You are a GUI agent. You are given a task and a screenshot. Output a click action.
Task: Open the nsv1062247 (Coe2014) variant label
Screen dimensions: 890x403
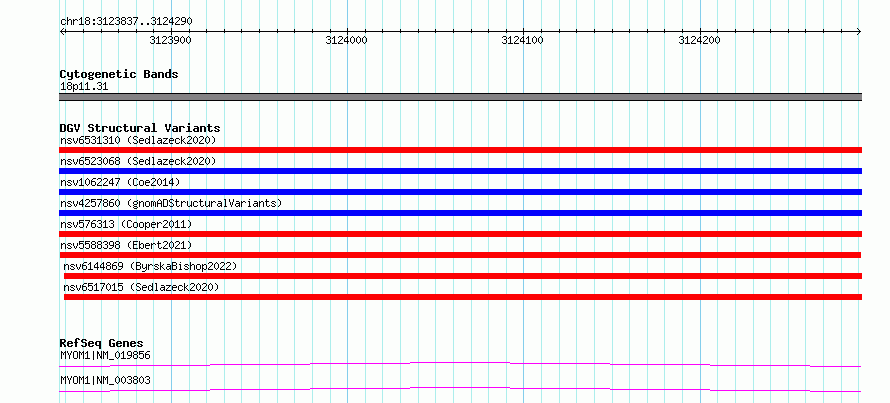point(120,182)
